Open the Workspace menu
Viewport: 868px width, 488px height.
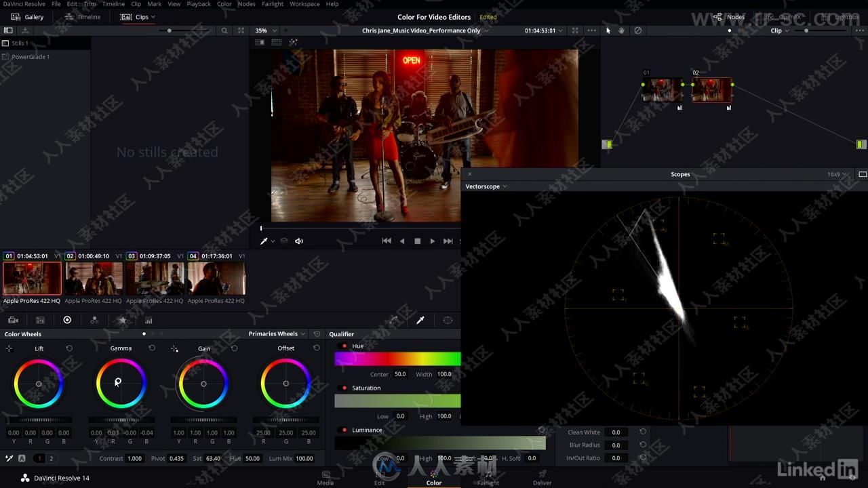(304, 4)
